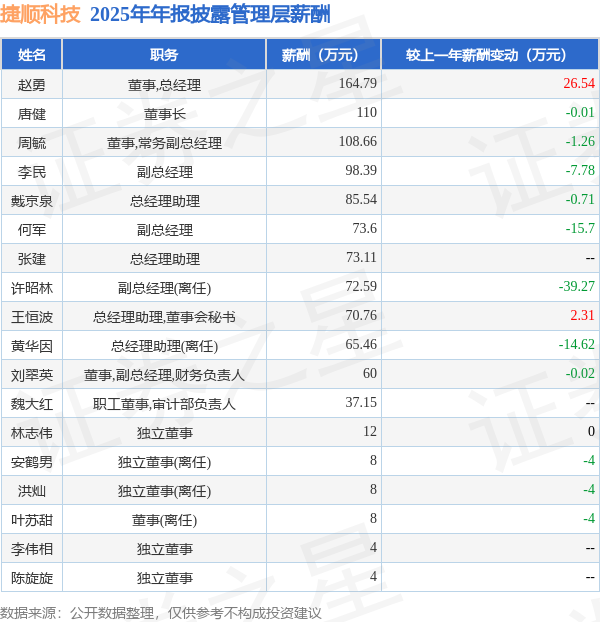Click the name 陈旋旋
Image resolution: width=600 pixels, height=622 pixels.
coord(32,578)
